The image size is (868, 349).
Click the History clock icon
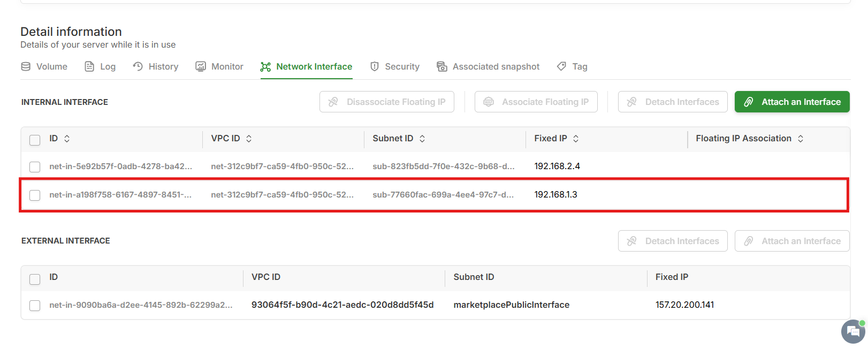(x=138, y=66)
